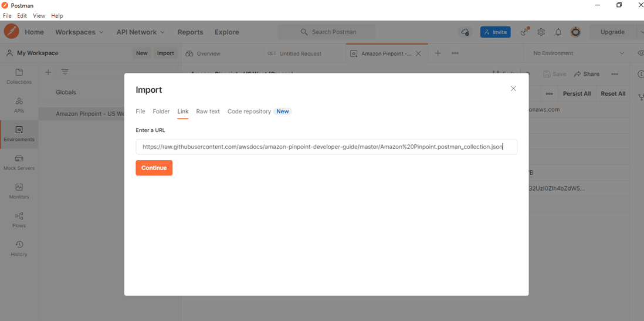The width and height of the screenshot is (644, 321).
Task: Open APIs in the sidebar
Action: 19,105
